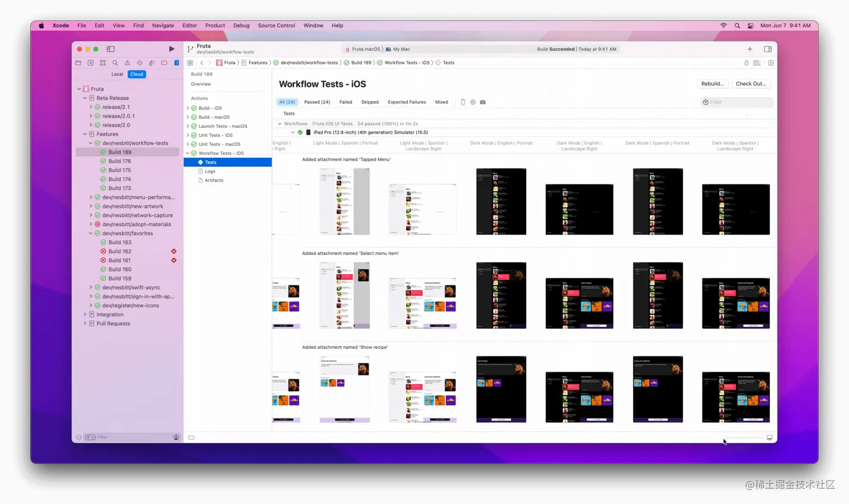Expand the release/2.1 branch
The width and height of the screenshot is (849, 504).
pyautogui.click(x=91, y=107)
